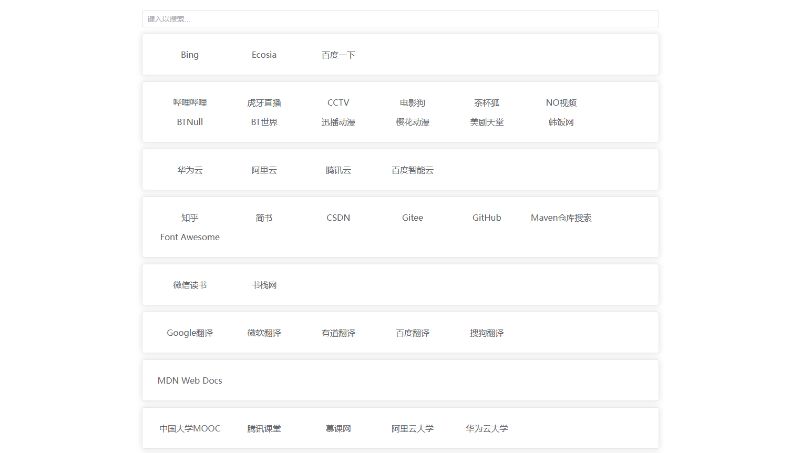
Task: Open the 微信读书 link
Action: 190,285
